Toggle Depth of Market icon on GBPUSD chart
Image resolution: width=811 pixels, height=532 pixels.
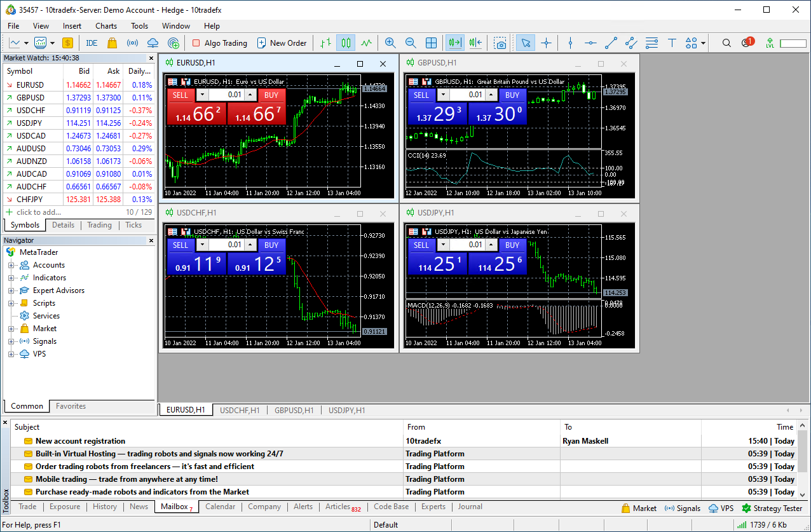[414, 82]
